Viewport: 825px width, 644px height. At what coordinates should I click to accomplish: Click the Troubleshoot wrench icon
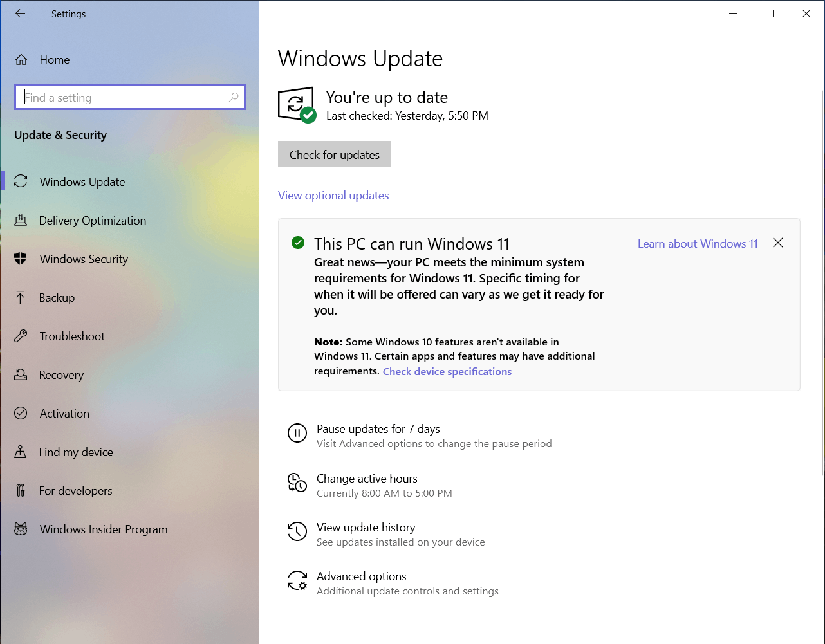click(21, 336)
